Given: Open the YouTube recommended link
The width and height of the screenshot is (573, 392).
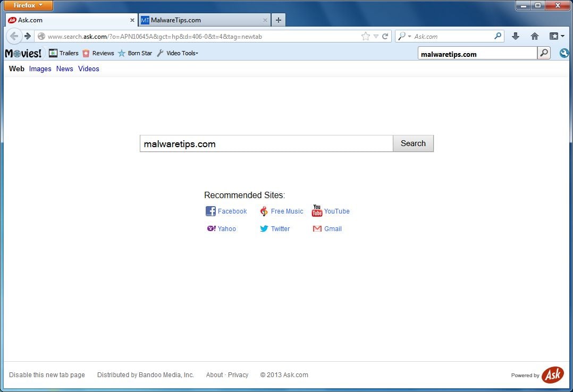Looking at the screenshot, I should pos(336,211).
